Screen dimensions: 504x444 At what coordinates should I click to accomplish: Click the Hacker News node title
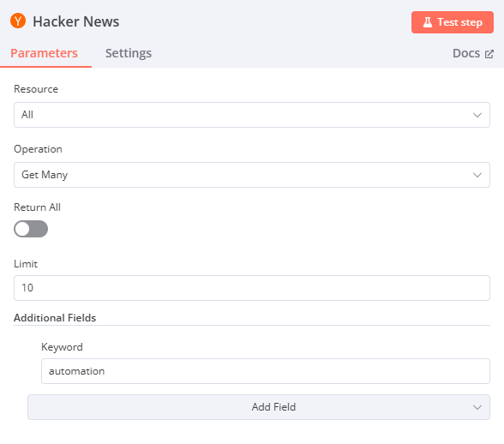tap(75, 21)
